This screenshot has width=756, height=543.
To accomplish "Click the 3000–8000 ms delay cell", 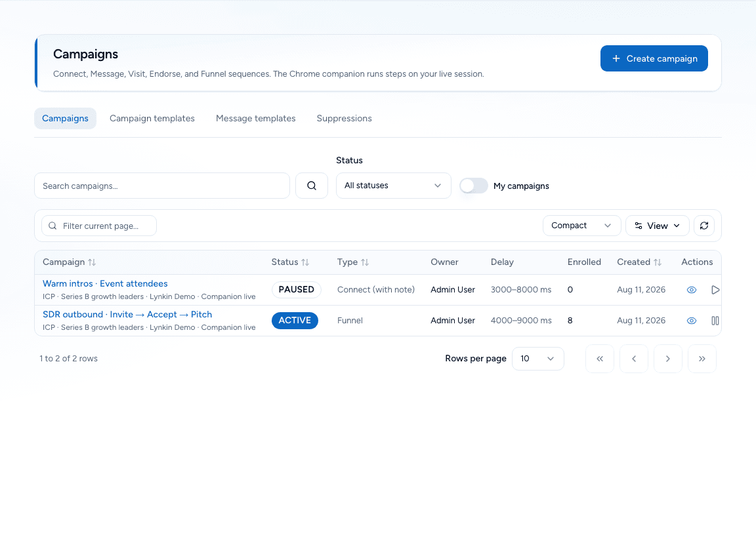I will (x=520, y=290).
